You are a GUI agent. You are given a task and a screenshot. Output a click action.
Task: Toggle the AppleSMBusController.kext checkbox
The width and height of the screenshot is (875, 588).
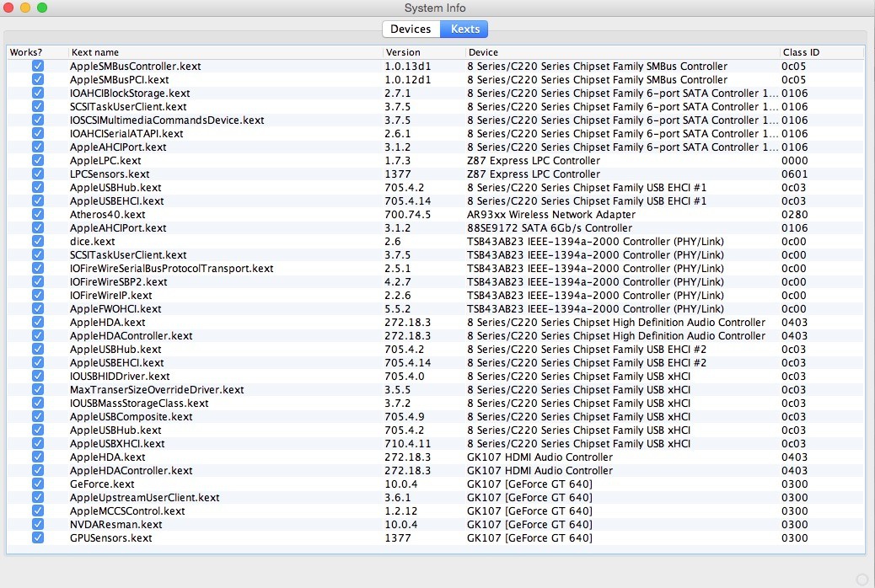[x=38, y=67]
